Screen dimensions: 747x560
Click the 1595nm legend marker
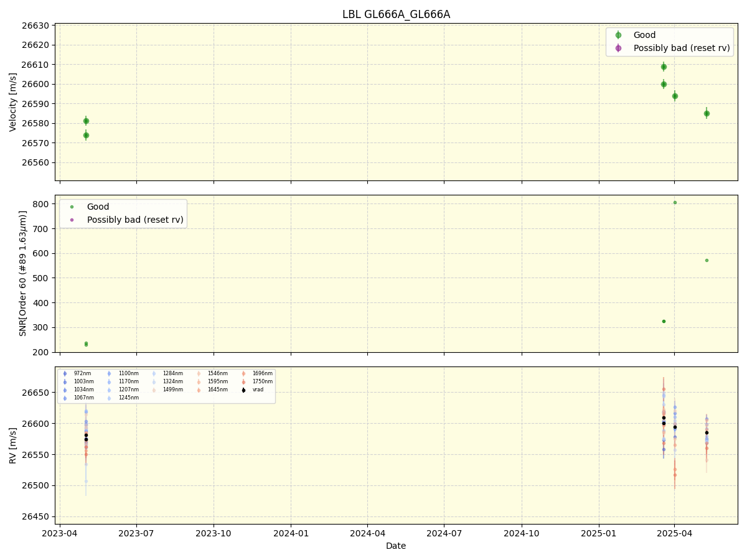pos(199,382)
